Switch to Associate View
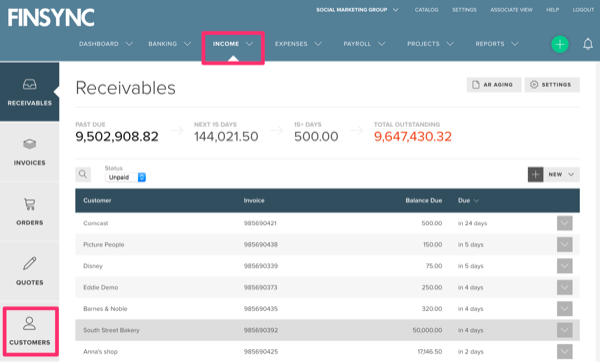Image resolution: width=600 pixels, height=362 pixels. (511, 10)
